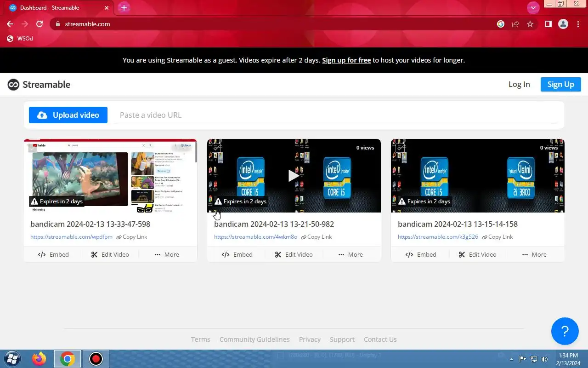Open link streamable.com/wpdfpm

pyautogui.click(x=71, y=237)
